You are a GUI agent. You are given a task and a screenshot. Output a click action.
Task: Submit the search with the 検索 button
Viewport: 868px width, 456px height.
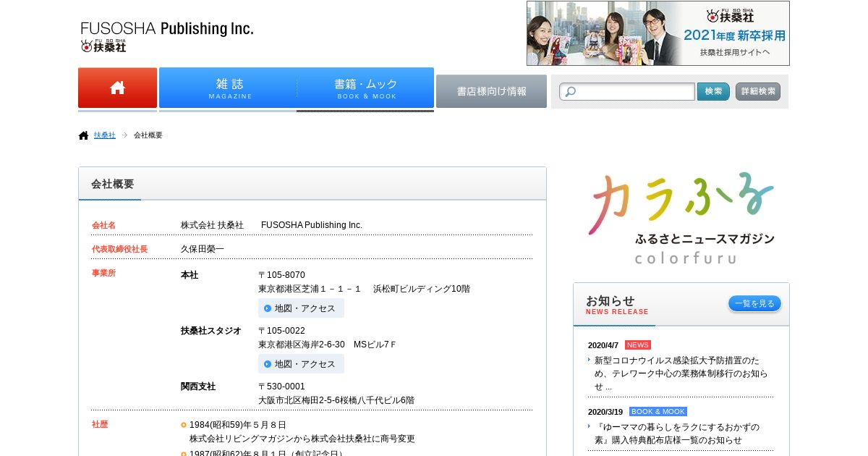[x=713, y=92]
